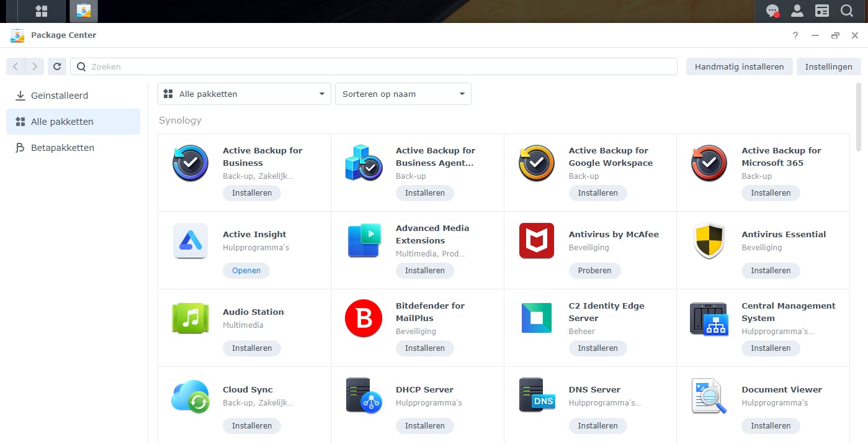Click Central Management System icon
868x444 pixels.
point(709,319)
